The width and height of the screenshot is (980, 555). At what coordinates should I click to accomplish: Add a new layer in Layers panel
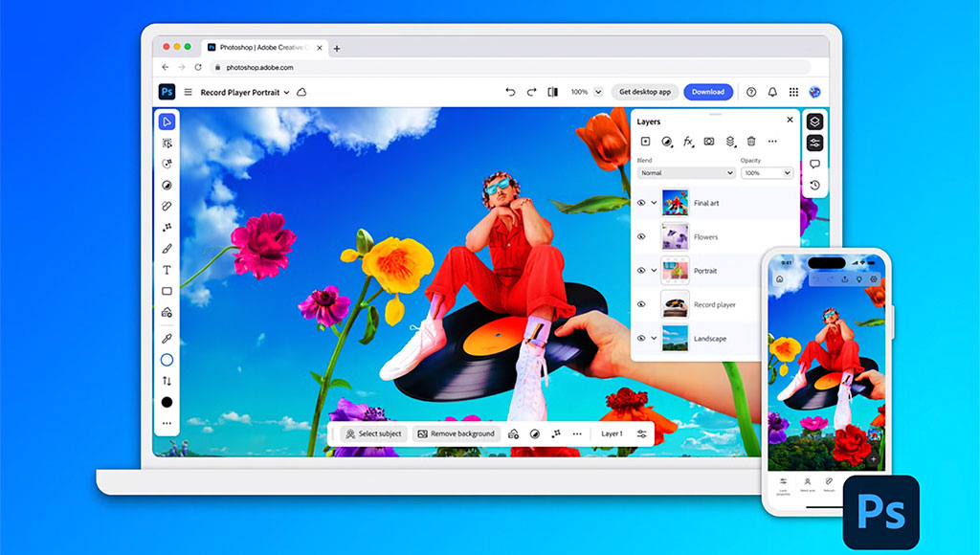coord(646,142)
